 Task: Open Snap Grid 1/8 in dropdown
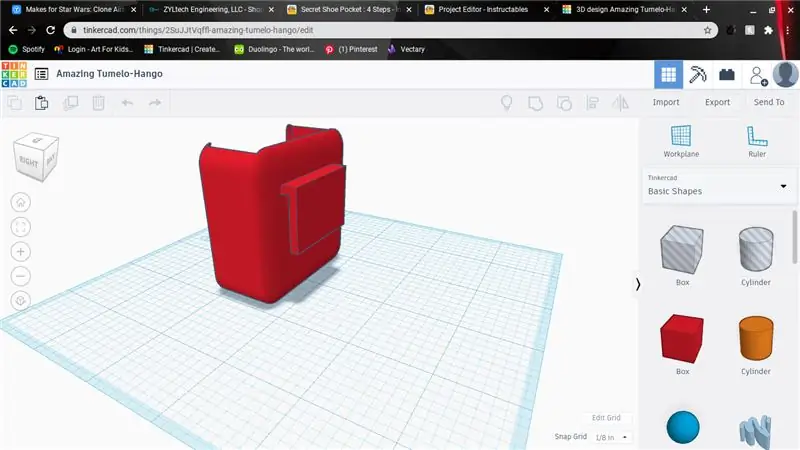coord(611,437)
